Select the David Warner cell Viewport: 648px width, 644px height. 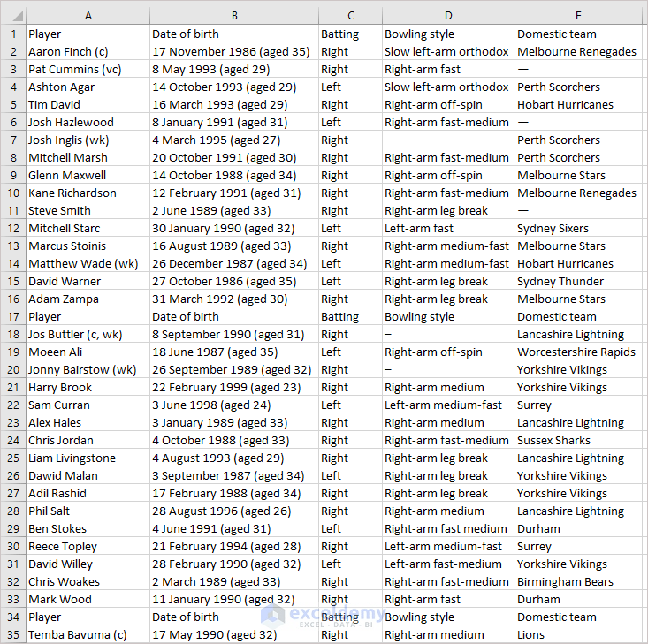[x=88, y=281]
